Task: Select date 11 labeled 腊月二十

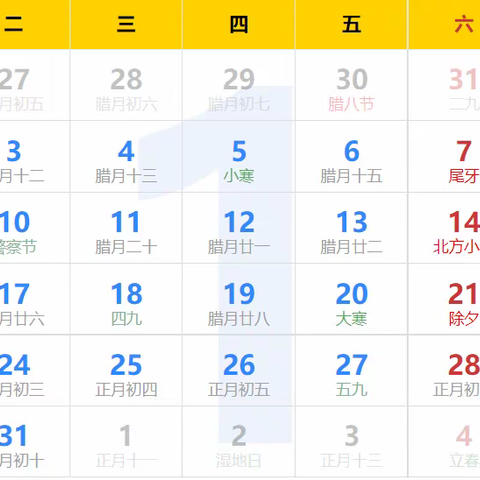Action: coord(126,228)
